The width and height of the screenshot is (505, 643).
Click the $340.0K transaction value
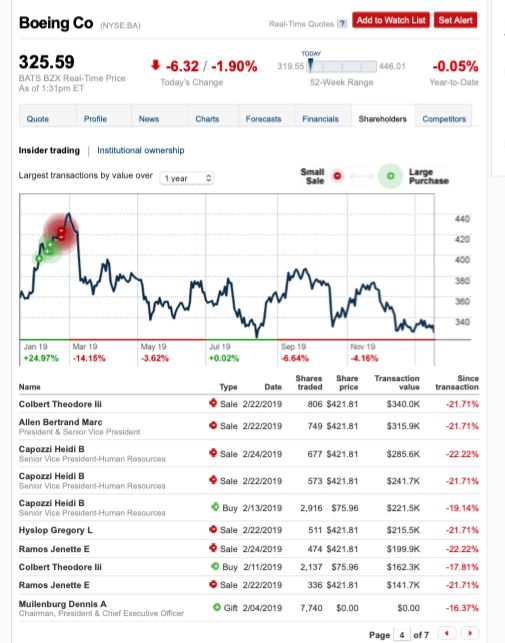coord(403,404)
